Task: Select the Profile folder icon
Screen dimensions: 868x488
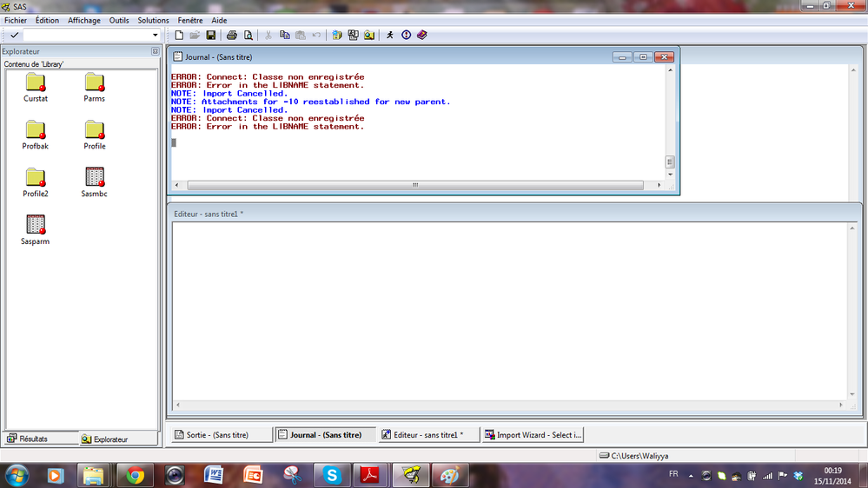Action: click(x=94, y=135)
